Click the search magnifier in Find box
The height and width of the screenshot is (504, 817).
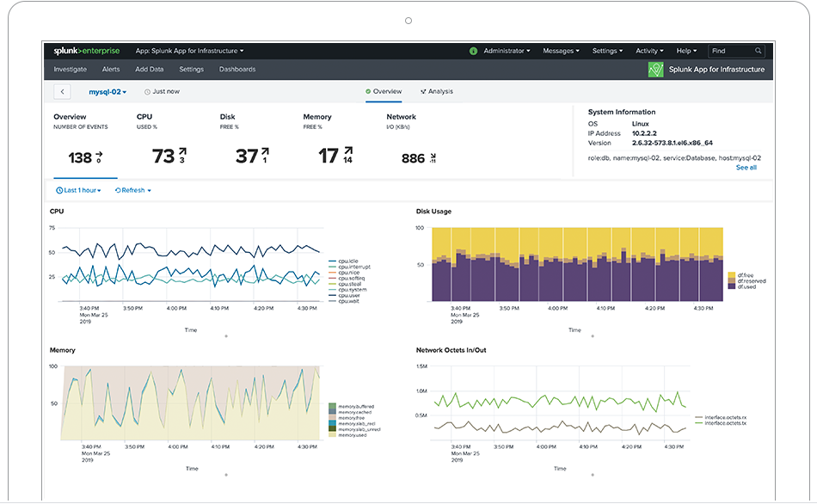coord(759,51)
